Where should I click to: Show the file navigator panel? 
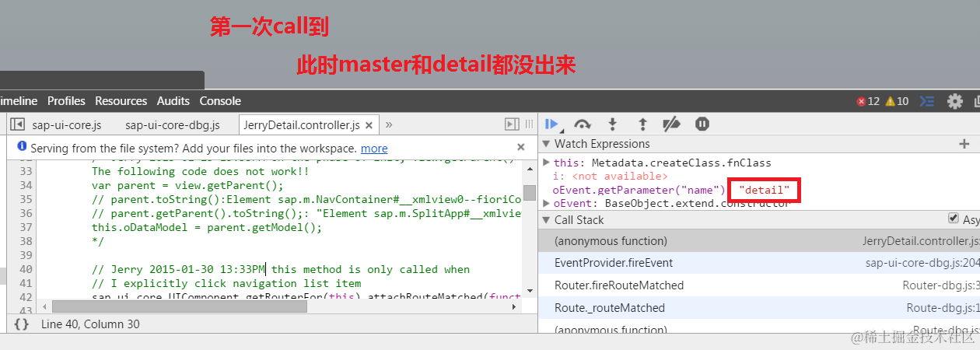(18, 124)
